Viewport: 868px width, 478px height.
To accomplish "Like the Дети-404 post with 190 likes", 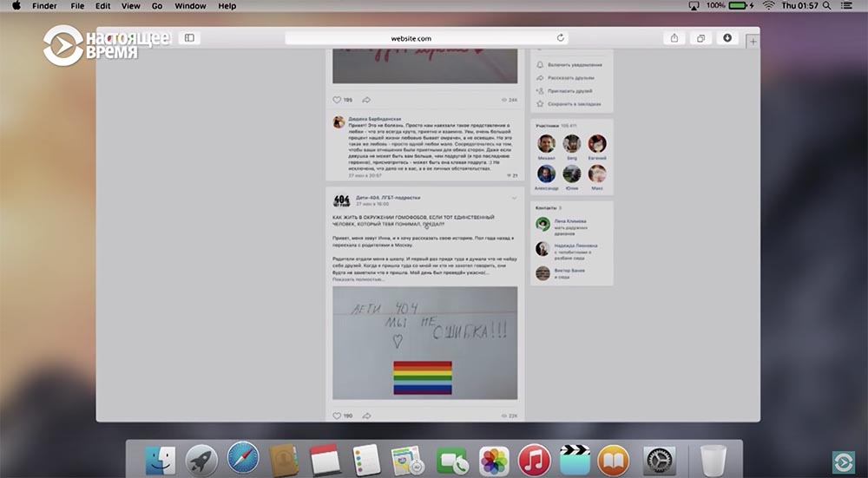I will [x=337, y=416].
